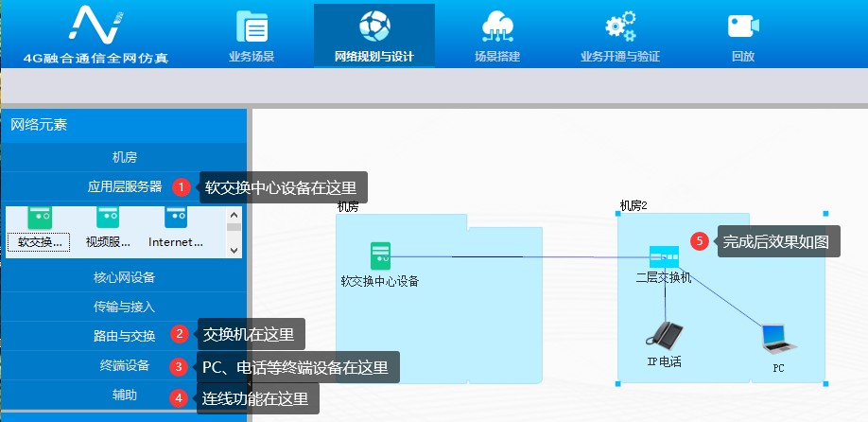Open the 业务场景 tab

click(252, 35)
